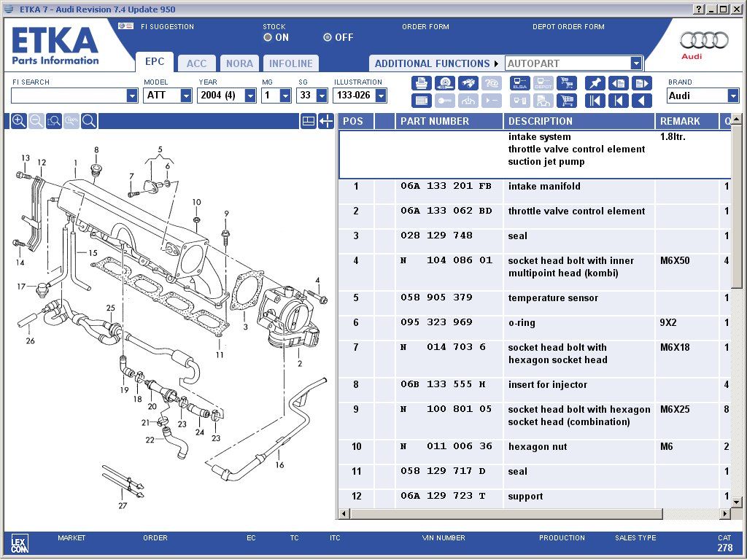Jump to first with double-bar rewind icon
Image resolution: width=747 pixels, height=560 pixels.
pos(595,101)
